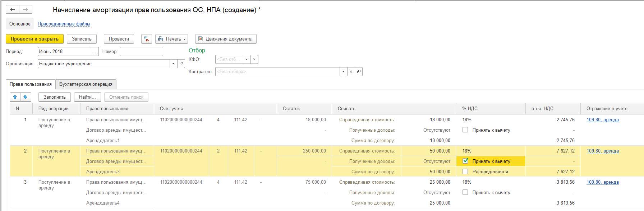This screenshot has height=211, width=644.
Task: Click the forward navigation arrow
Action: pyautogui.click(x=26, y=10)
